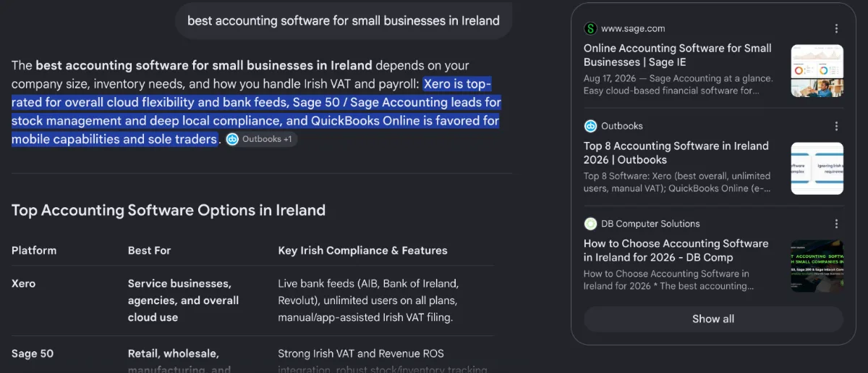Open Top 8 Accounting Software in Ireland link
Viewport: 868px width, 373px height.
pos(676,153)
